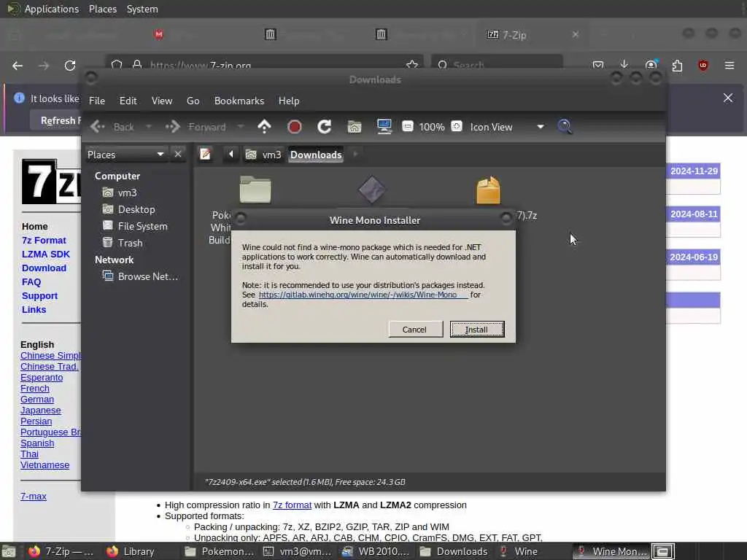Click show desktop icon in taskbar
Image resolution: width=747 pixels, height=560 pixels.
(x=9, y=551)
